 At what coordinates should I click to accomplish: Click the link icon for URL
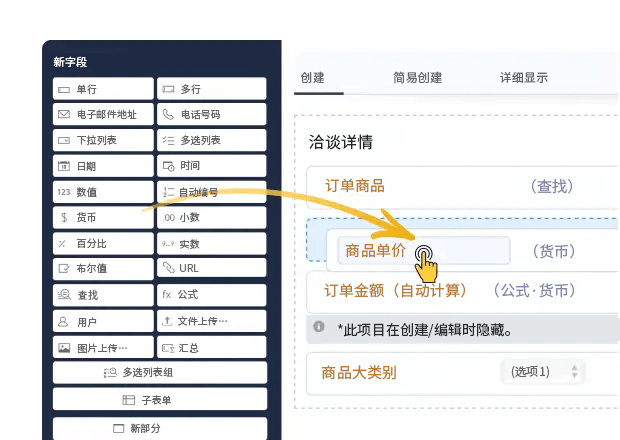pyautogui.click(x=168, y=268)
